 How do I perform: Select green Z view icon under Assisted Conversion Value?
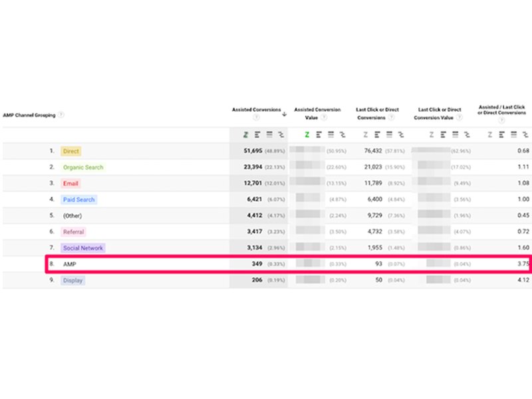307,134
